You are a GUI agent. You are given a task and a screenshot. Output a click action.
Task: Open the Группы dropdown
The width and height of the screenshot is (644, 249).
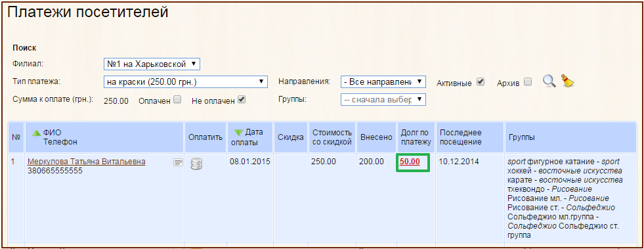(x=383, y=100)
